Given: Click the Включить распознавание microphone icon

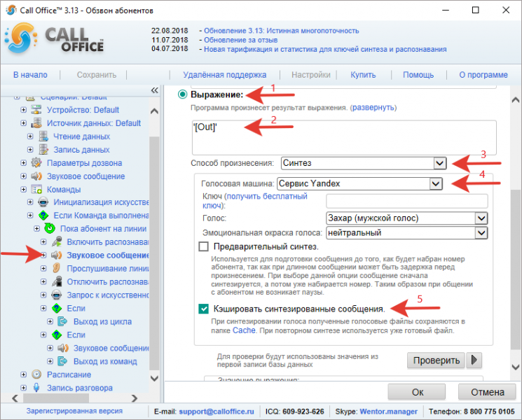Looking at the screenshot, I should 57,241.
